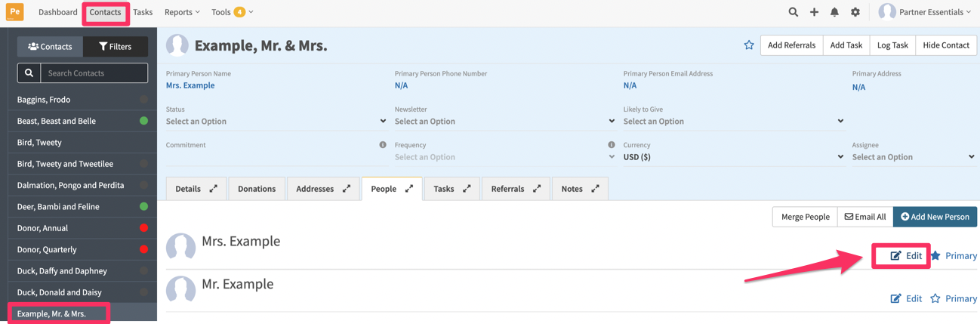
Task: Click the plus icon in top bar
Action: coord(814,12)
